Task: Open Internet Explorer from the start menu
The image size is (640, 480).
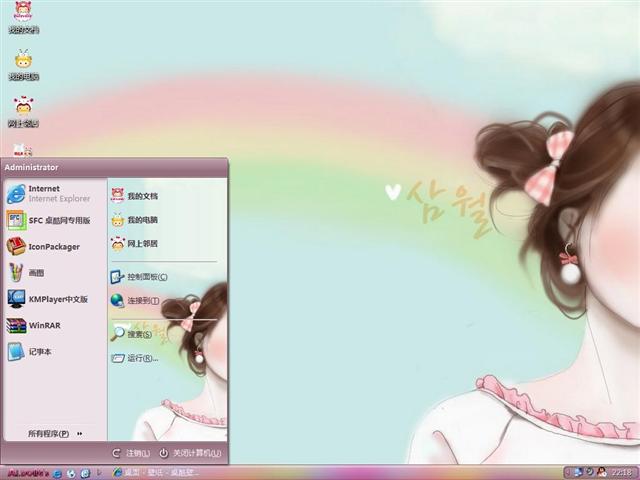Action: 49,193
